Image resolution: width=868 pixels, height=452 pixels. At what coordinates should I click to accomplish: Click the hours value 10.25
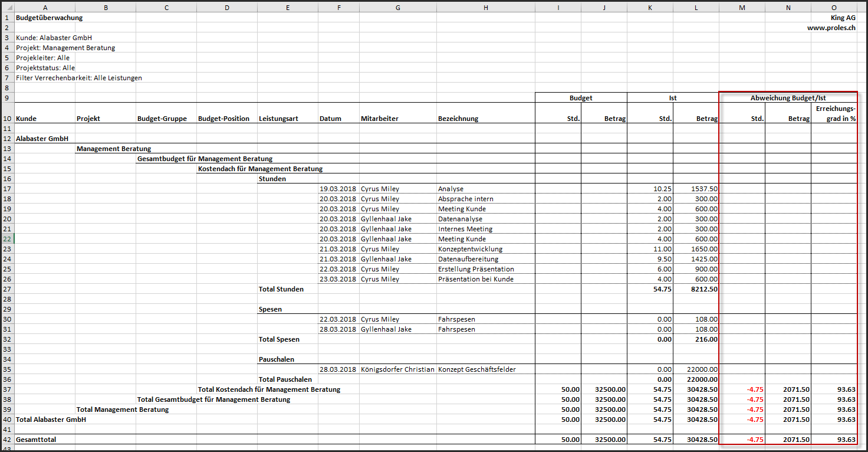[663, 189]
